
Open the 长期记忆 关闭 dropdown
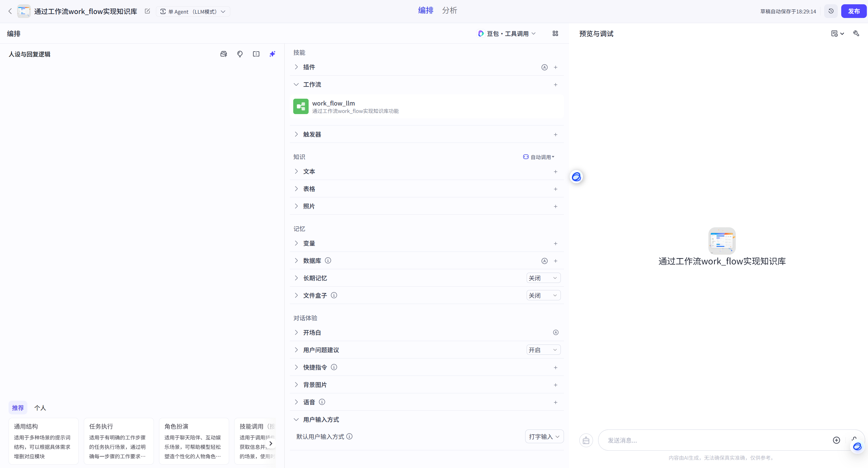point(543,278)
